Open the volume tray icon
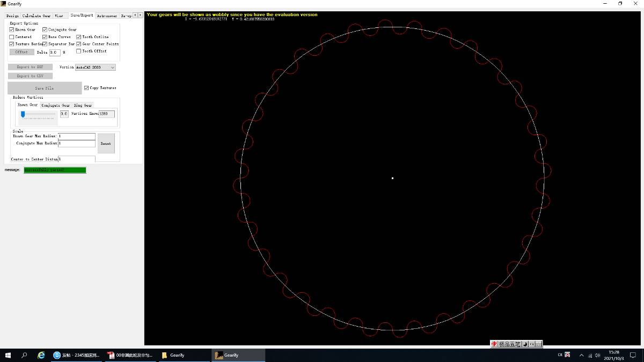 [x=598, y=355]
